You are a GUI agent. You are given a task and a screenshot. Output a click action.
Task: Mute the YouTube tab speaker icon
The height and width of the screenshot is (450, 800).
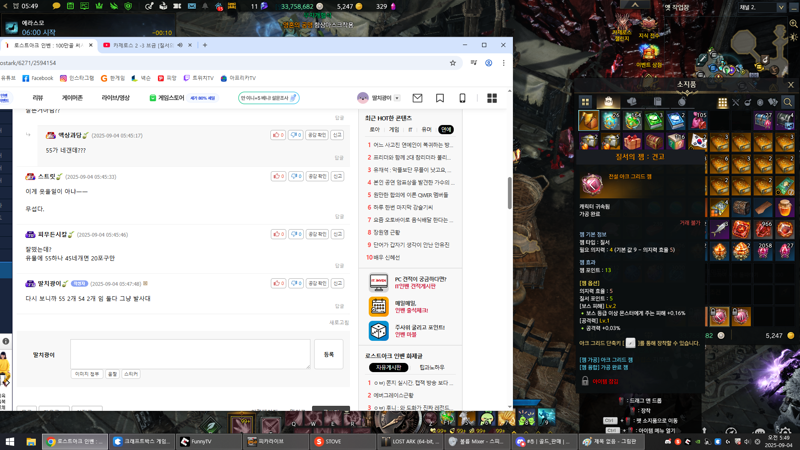tap(180, 45)
